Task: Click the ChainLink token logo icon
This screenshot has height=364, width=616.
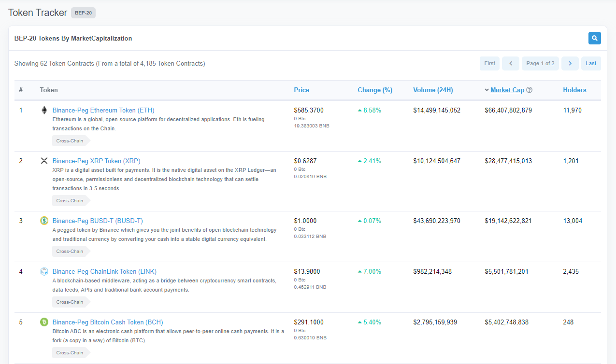Action: click(44, 271)
